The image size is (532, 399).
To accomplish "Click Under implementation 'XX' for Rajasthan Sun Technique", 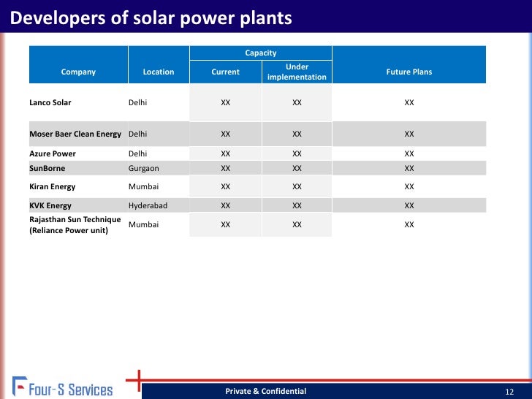I will [297, 224].
